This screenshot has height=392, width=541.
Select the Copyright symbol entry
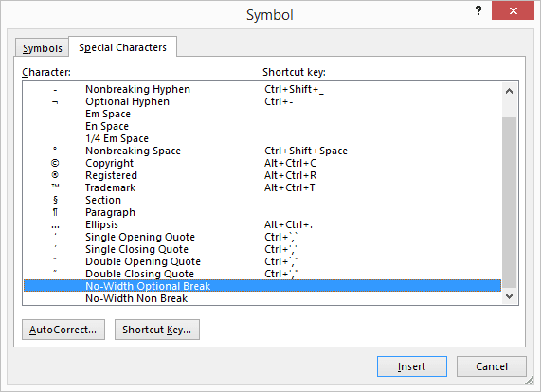tap(262, 163)
